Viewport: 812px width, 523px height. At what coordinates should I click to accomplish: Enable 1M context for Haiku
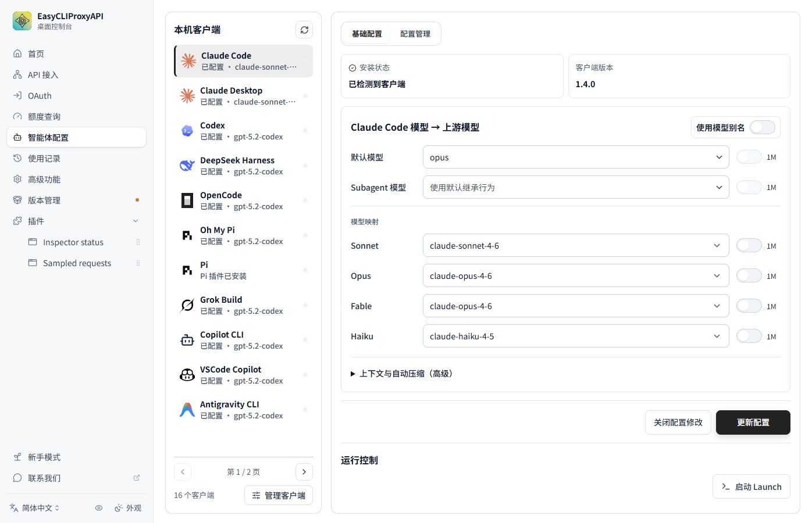point(749,336)
